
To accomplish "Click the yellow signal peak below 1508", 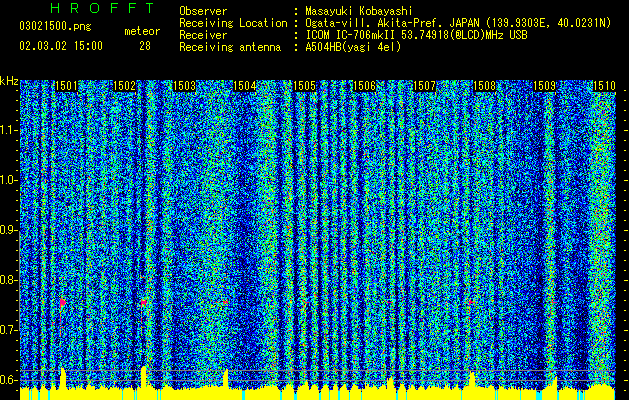I will point(472,380).
